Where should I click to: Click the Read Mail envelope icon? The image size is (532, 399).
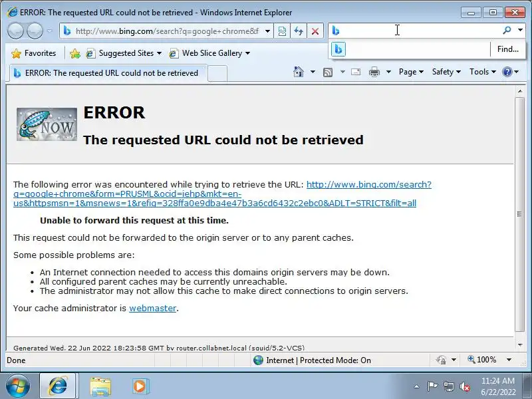[356, 72]
